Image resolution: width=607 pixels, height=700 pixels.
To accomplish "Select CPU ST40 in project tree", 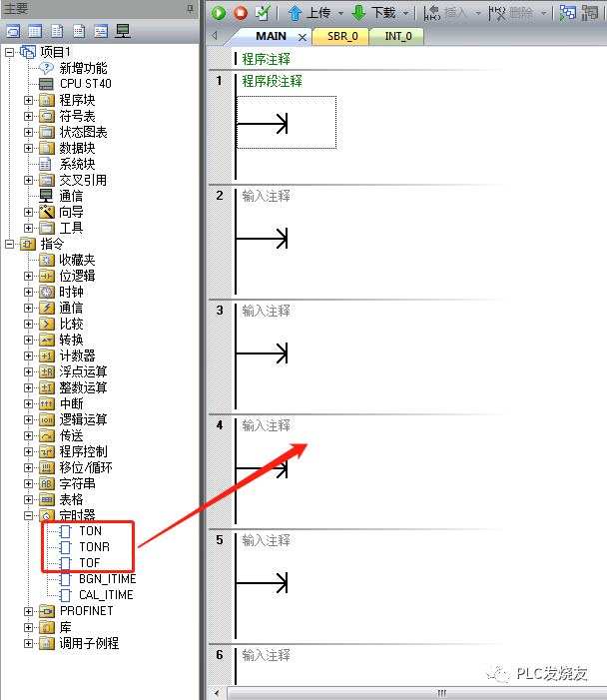I will [85, 84].
